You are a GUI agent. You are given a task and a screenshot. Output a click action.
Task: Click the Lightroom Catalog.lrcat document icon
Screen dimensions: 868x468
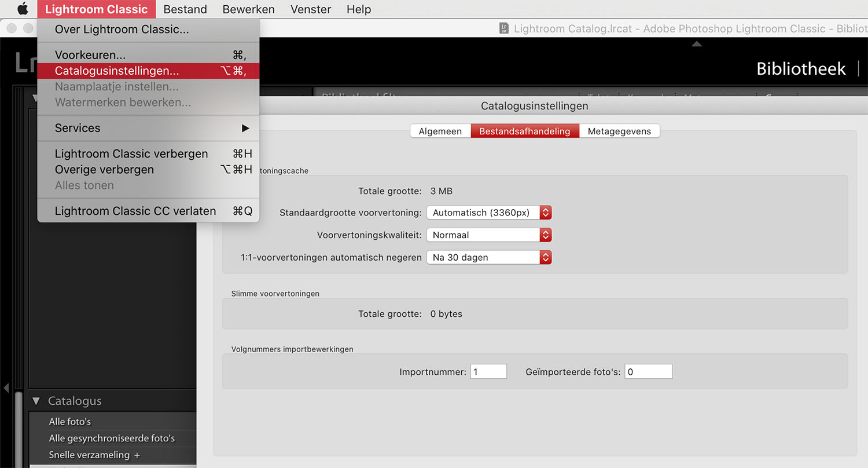[504, 28]
